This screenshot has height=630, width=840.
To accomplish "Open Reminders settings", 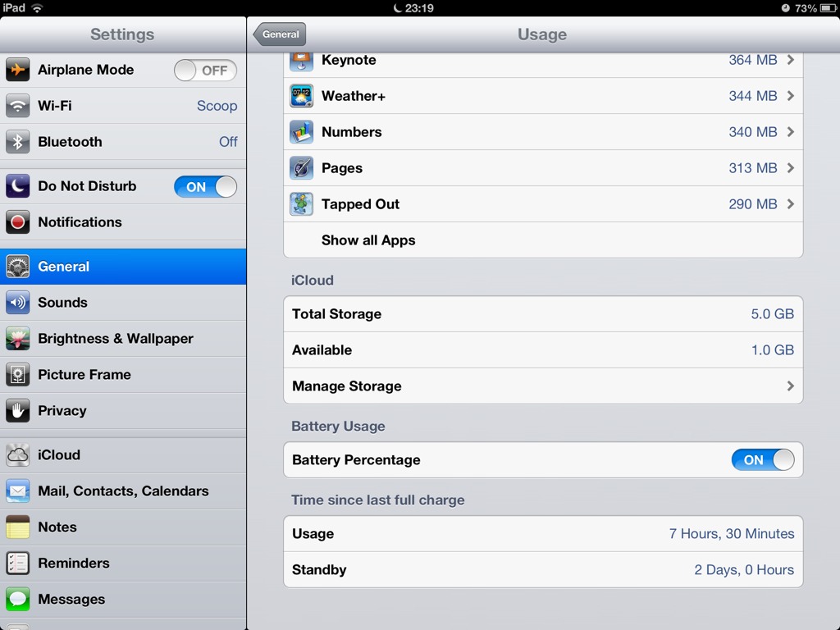I will 123,563.
